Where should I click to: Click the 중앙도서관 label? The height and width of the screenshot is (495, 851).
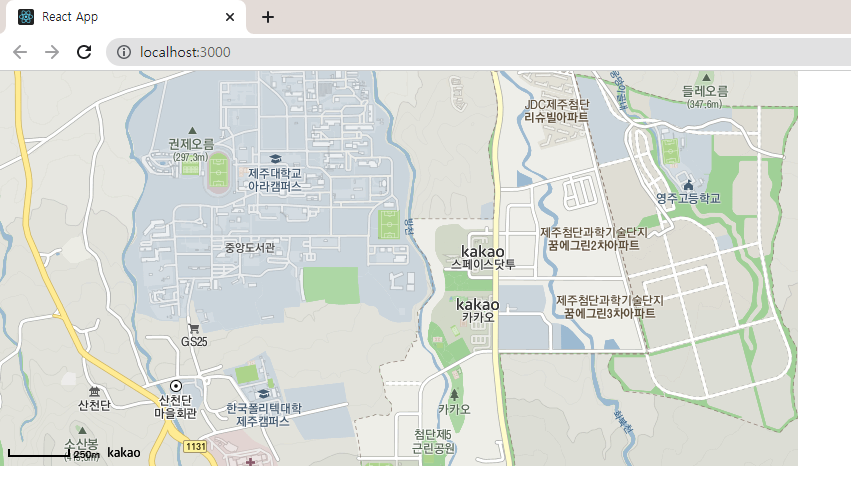coord(250,248)
